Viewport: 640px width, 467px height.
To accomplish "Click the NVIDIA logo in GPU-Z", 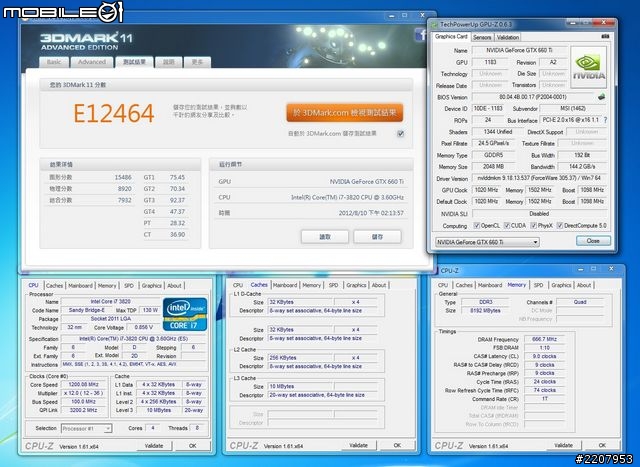I will (588, 67).
